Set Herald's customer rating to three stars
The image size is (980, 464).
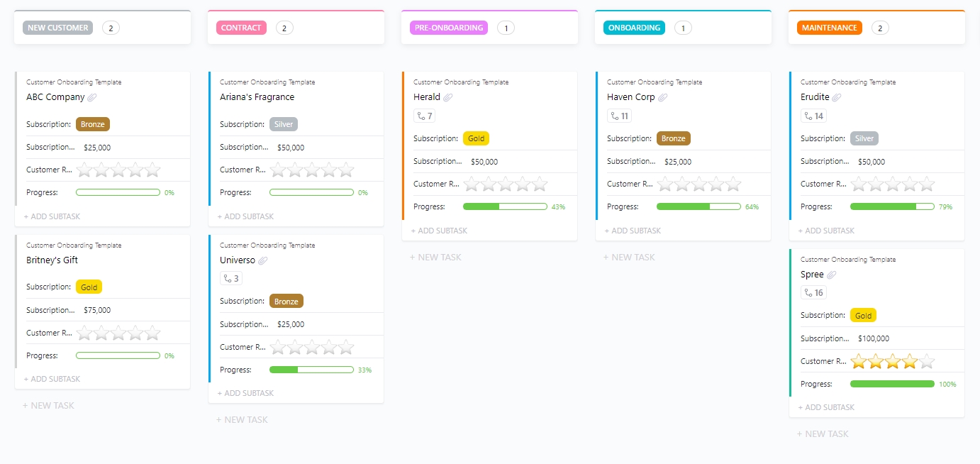(505, 184)
